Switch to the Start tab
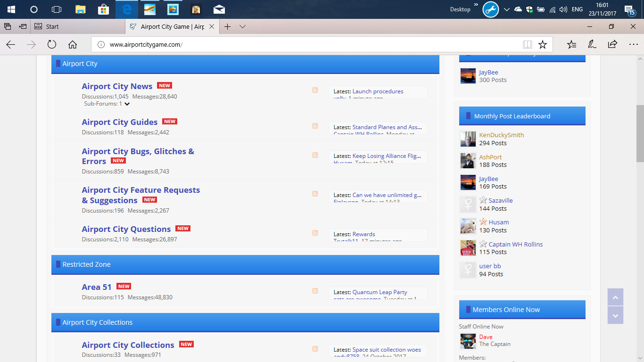 (78, 26)
